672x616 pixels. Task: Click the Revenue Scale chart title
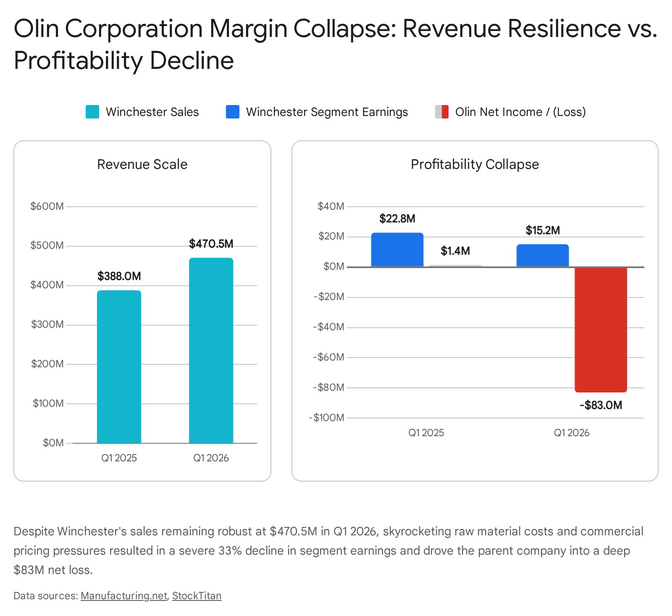(142, 164)
